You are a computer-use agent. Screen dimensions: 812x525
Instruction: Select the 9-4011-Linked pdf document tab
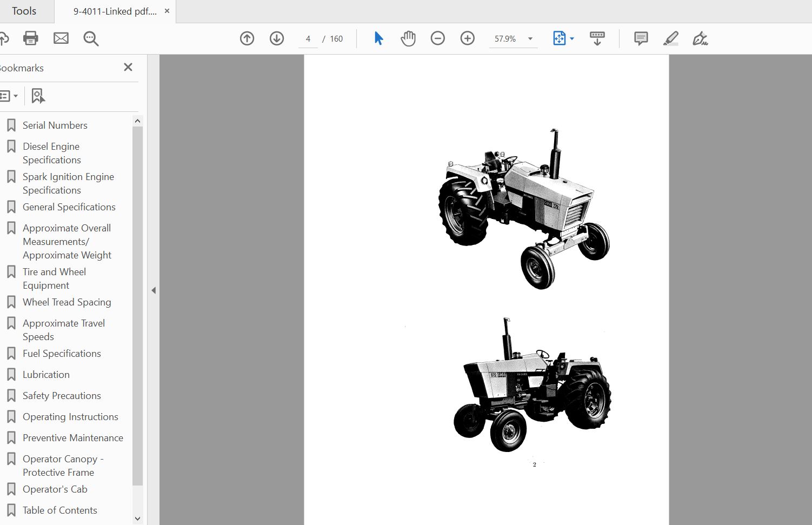[x=115, y=11]
